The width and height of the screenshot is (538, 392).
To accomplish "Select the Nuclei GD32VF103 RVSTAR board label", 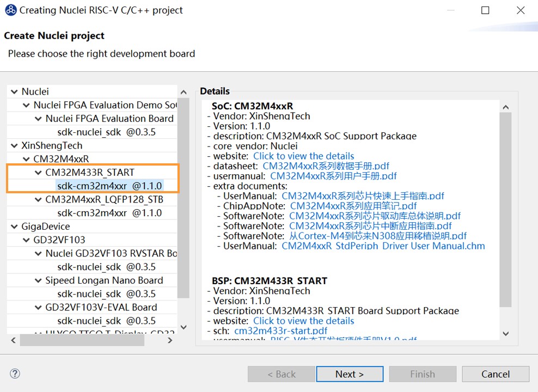I will pyautogui.click(x=111, y=254).
